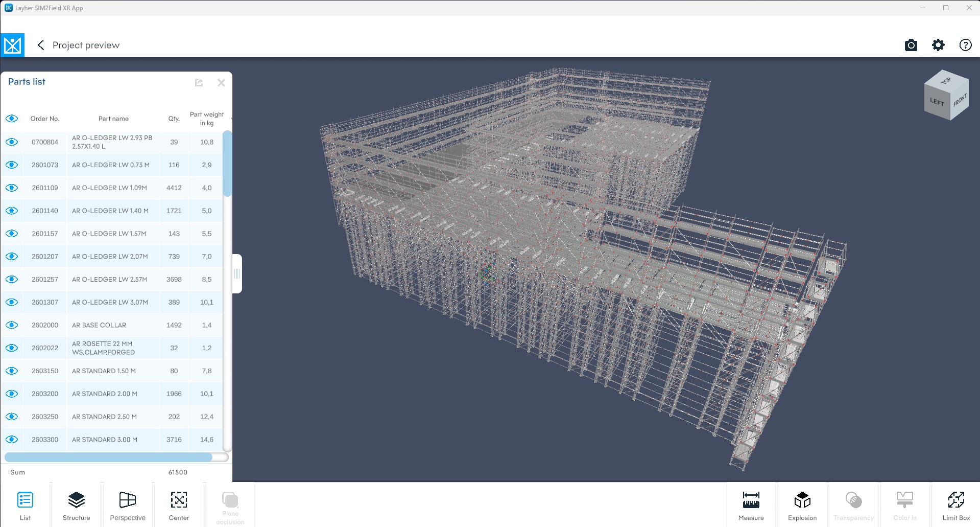980x527 pixels.
Task: Center the model in the view
Action: (179, 505)
